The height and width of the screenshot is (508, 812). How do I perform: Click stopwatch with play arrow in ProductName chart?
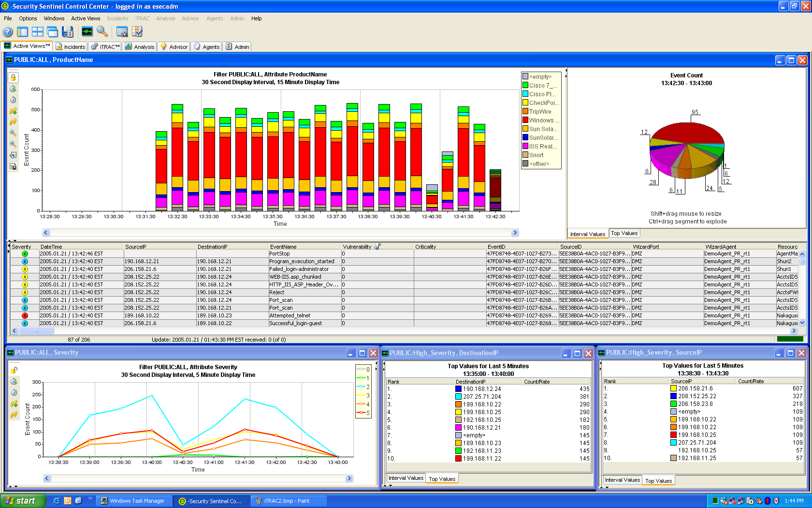click(x=13, y=89)
